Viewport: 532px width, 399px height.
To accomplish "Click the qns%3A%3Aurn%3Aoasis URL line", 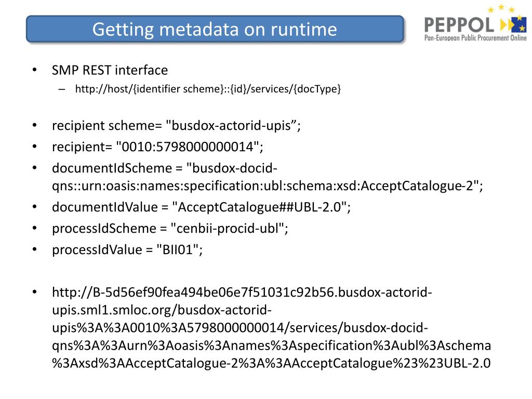I will pyautogui.click(x=271, y=345).
